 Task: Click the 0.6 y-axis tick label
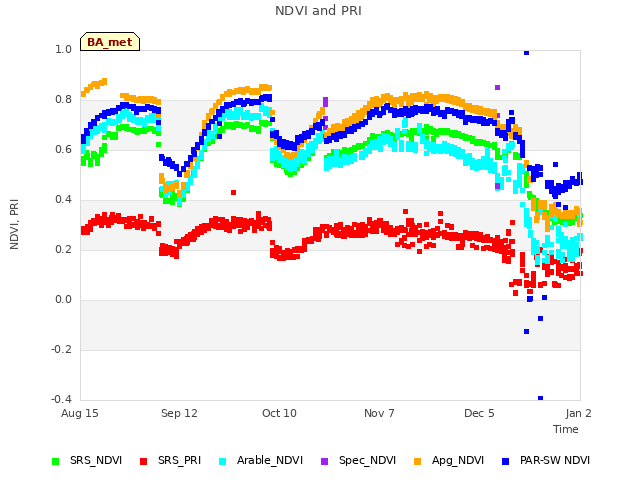tap(63, 149)
